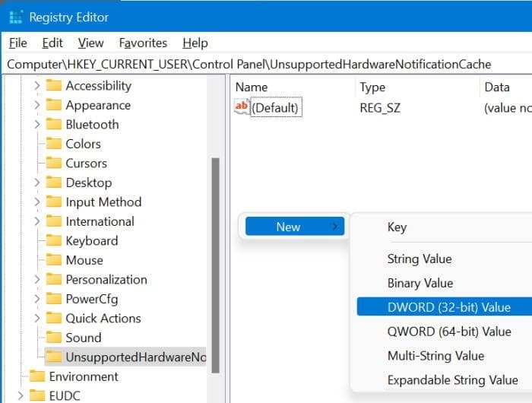This screenshot has width=532, height=403.
Task: Expand the Bluetooth key
Action: [x=37, y=124]
